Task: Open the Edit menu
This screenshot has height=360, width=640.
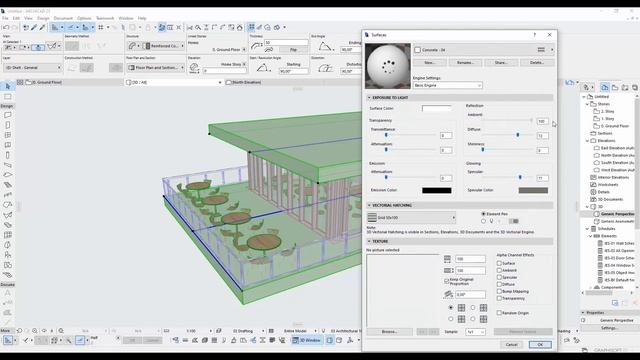Action: tap(16, 18)
